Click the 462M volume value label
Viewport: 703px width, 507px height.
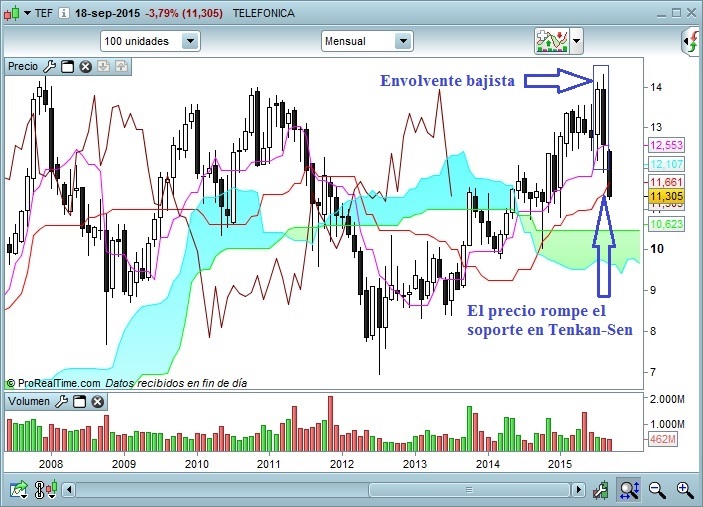coord(663,439)
